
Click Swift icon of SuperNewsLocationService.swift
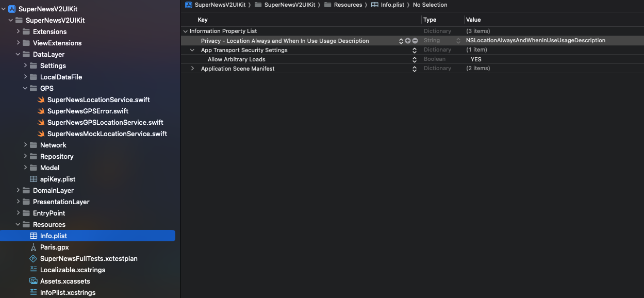(41, 100)
